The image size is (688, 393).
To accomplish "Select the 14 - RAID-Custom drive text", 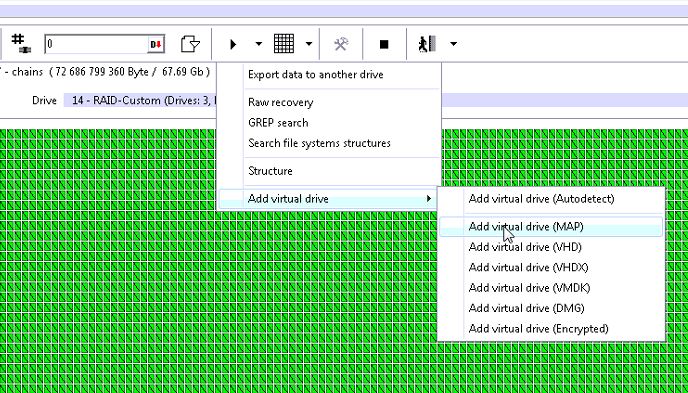I will pos(144,100).
